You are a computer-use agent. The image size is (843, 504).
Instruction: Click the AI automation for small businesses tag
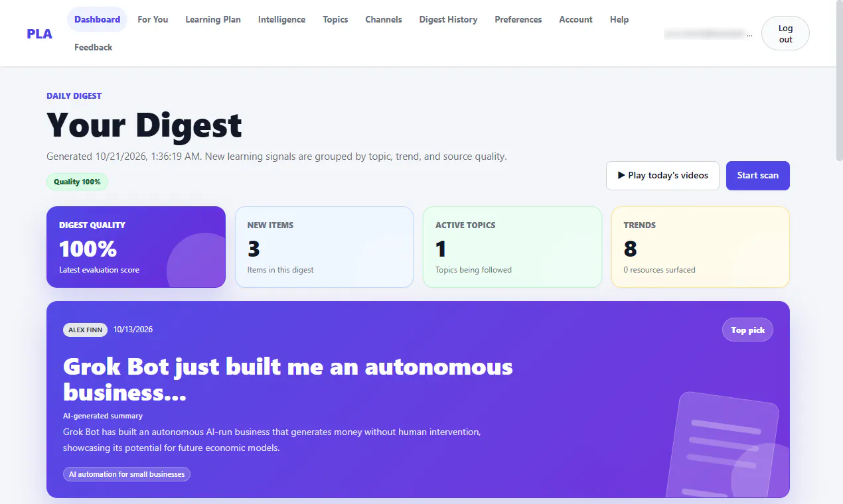tap(127, 474)
